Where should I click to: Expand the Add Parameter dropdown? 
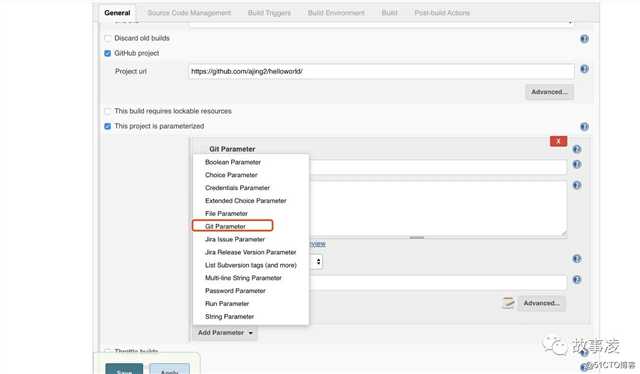pos(225,333)
